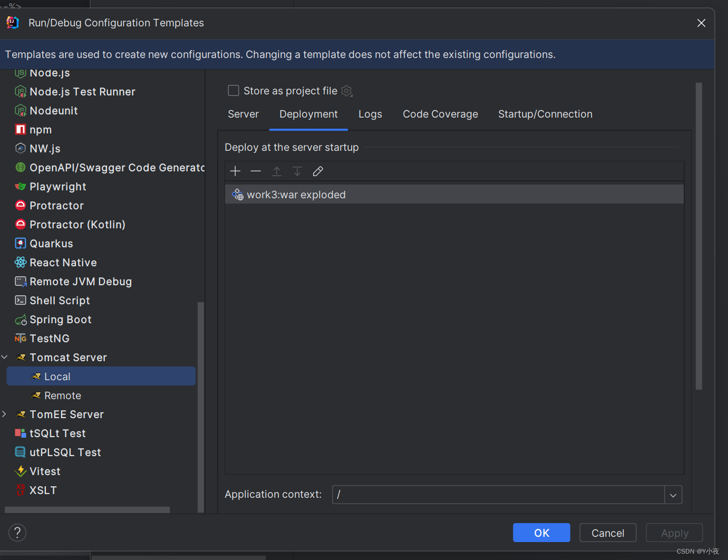Click the tSQLt Test icon
The height and width of the screenshot is (560, 728).
pos(21,433)
